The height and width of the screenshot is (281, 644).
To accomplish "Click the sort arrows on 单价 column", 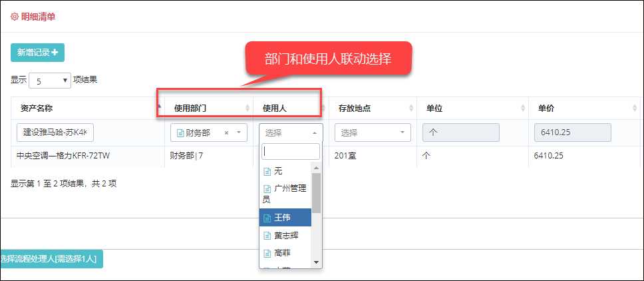I will (x=635, y=108).
